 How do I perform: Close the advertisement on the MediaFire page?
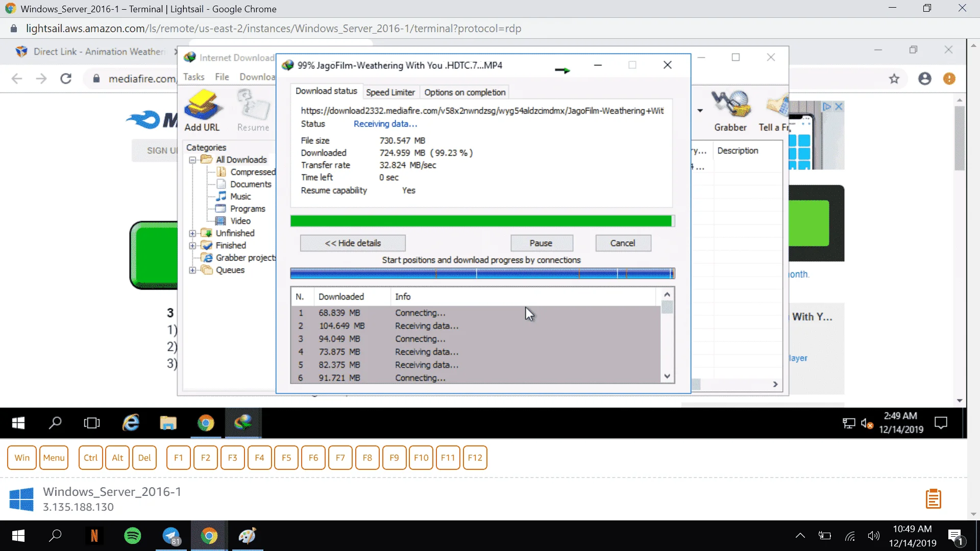839,107
